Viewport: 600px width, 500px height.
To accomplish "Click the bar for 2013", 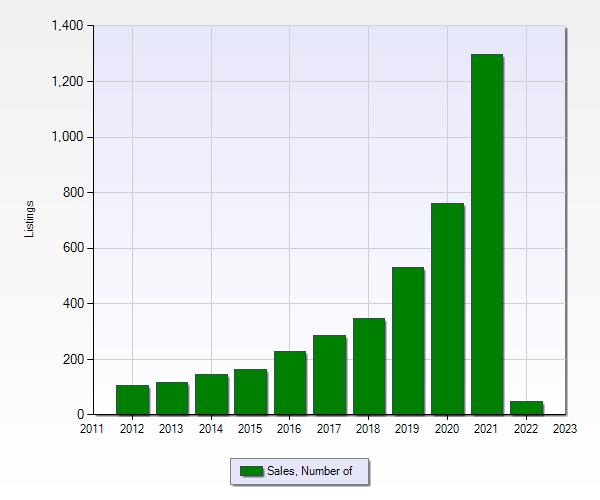I will 171,398.
